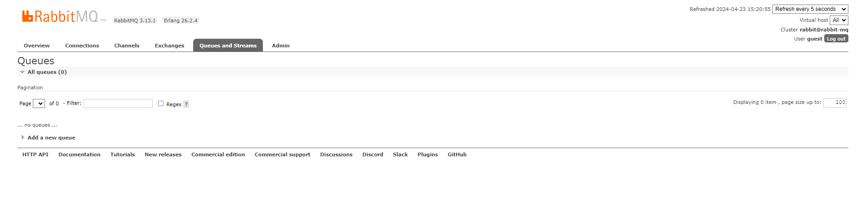Enable the Regex checkbox
The width and height of the screenshot is (868, 211).
[161, 103]
